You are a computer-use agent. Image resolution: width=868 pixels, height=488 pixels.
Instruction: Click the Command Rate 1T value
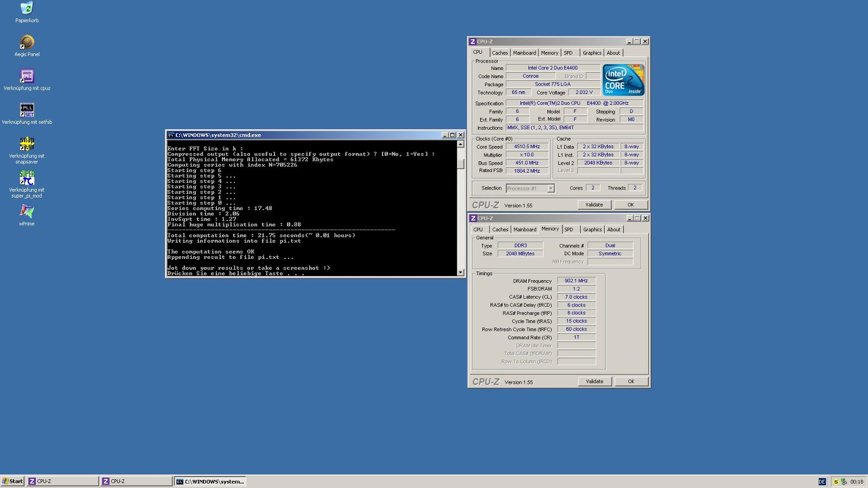pyautogui.click(x=576, y=337)
